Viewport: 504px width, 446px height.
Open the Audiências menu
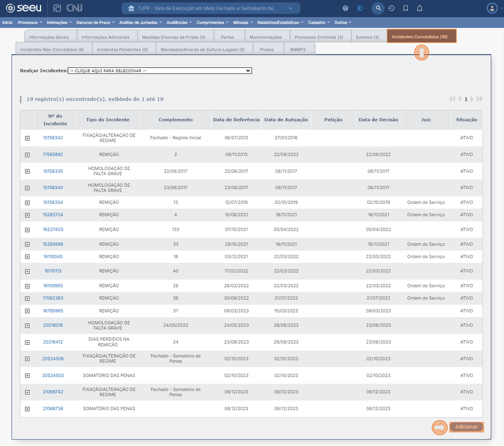(179, 23)
